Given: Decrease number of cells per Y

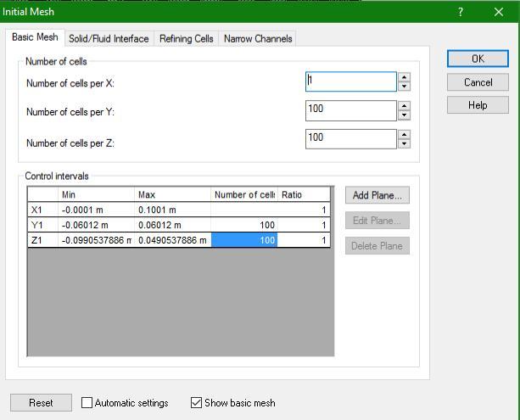Looking at the screenshot, I should 404,115.
